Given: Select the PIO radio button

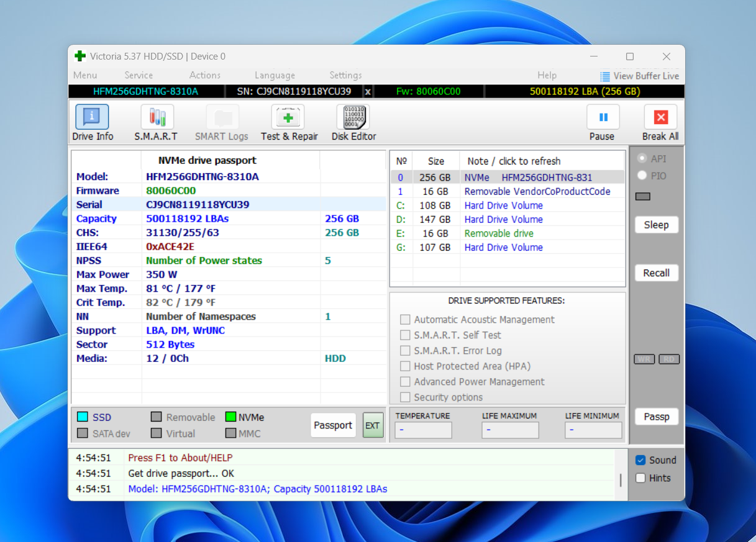Looking at the screenshot, I should point(642,176).
